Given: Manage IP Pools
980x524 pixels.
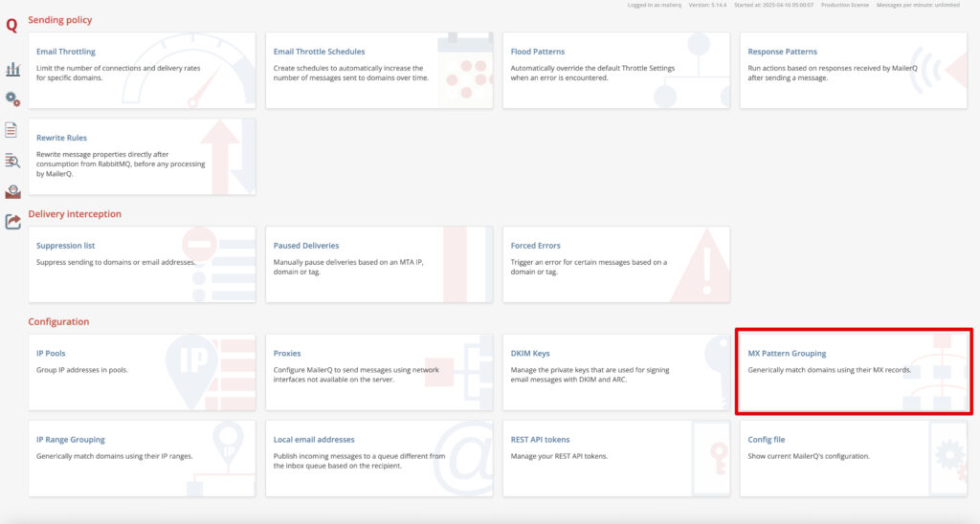Looking at the screenshot, I should 51,353.
